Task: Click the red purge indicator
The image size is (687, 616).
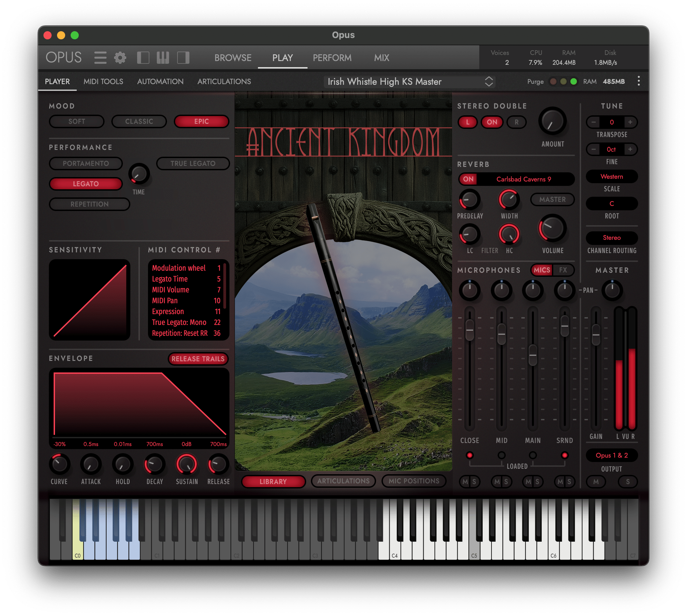Action: pyautogui.click(x=553, y=81)
